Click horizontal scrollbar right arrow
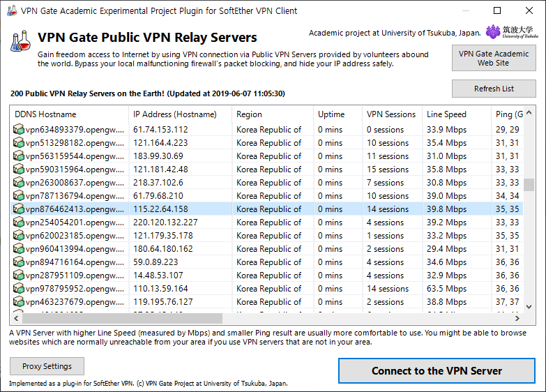The width and height of the screenshot is (546, 392). 517,318
